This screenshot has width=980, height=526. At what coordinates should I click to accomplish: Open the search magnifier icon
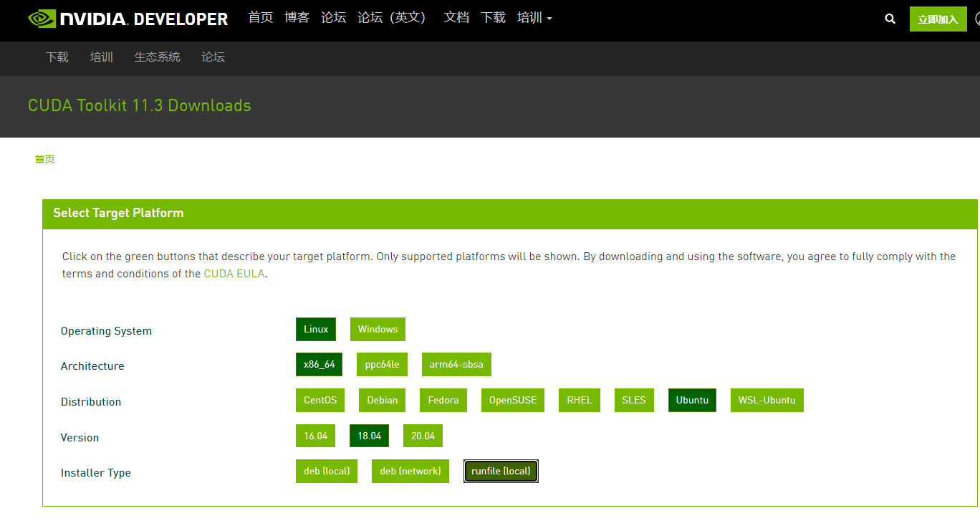(890, 19)
